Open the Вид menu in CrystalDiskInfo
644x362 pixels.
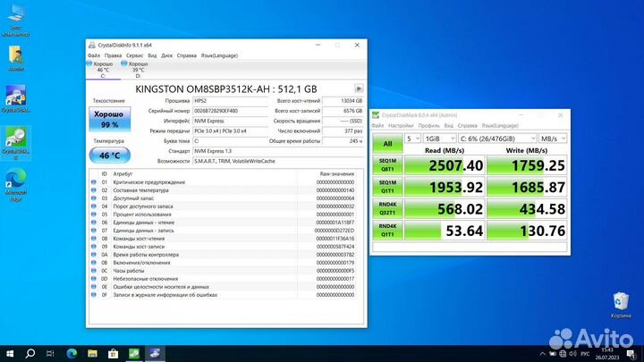pos(152,55)
